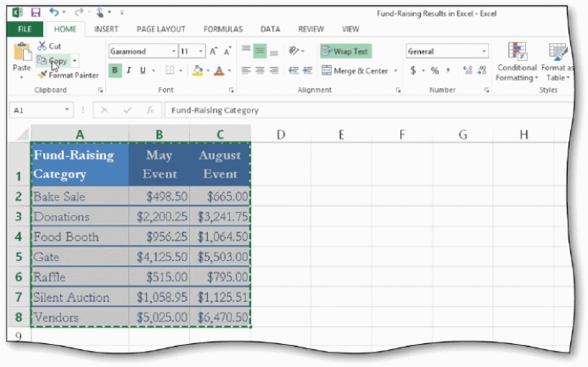Open Alignment group dialog launcher
The image size is (588, 367).
[397, 90]
